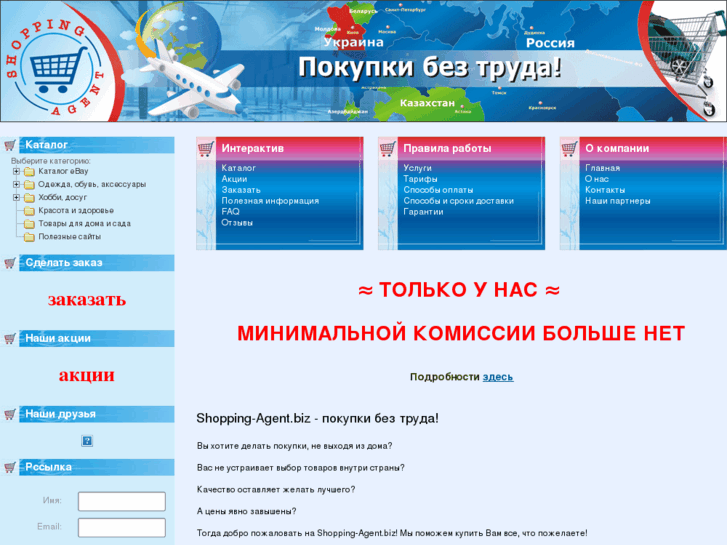Open Одежда, обувь, аксессуары category

point(92,184)
